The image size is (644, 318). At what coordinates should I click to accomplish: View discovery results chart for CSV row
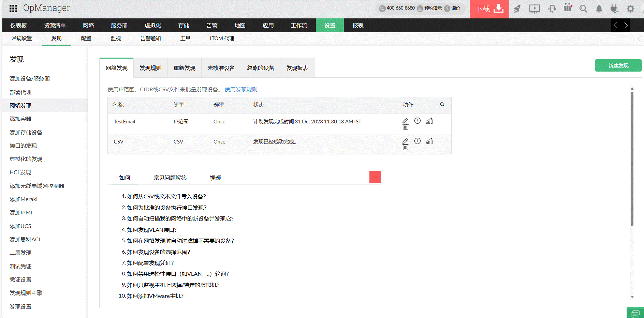[x=429, y=141]
